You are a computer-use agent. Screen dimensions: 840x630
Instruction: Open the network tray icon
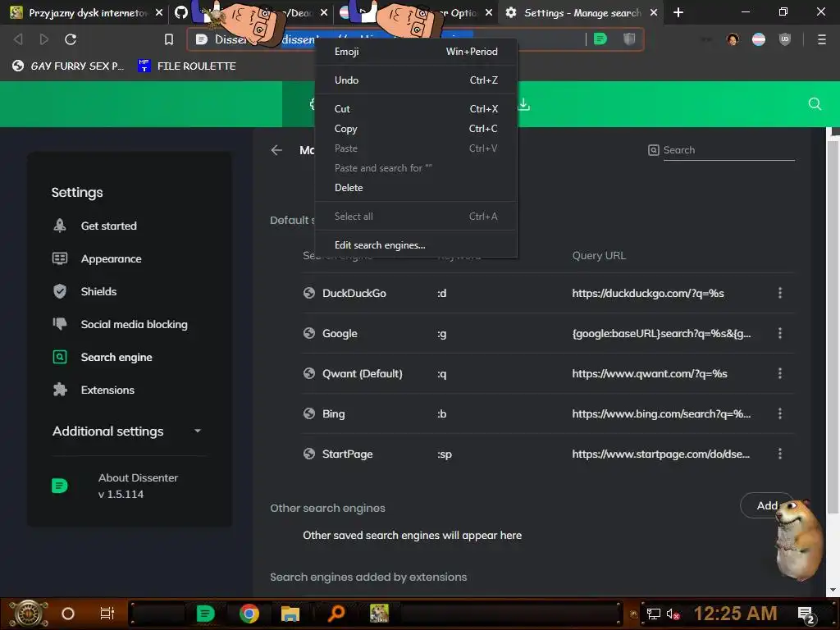653,614
